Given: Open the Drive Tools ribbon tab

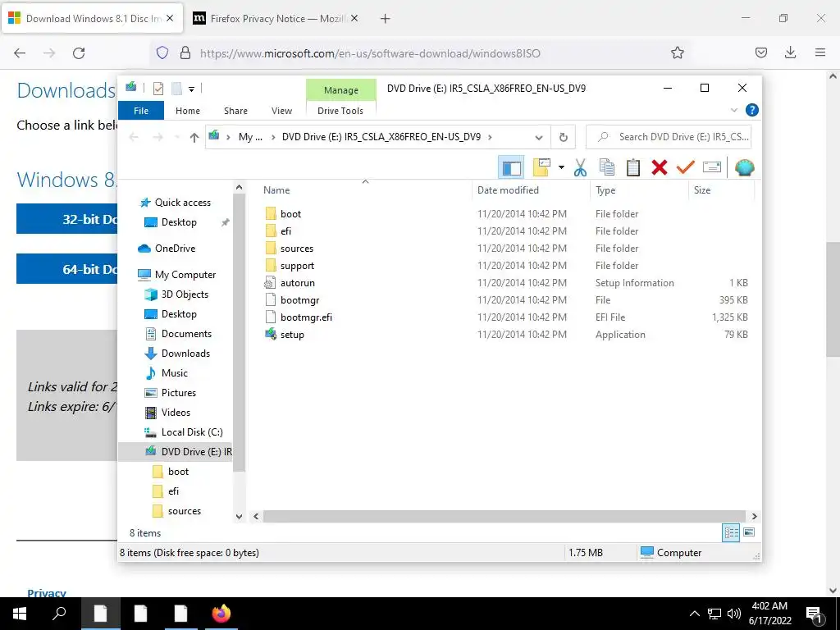Looking at the screenshot, I should 340,111.
